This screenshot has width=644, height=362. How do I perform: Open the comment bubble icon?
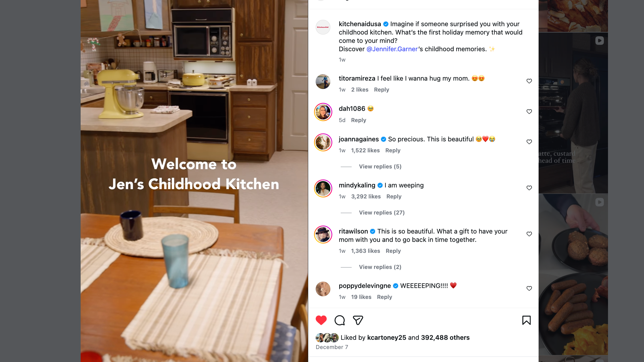(340, 320)
